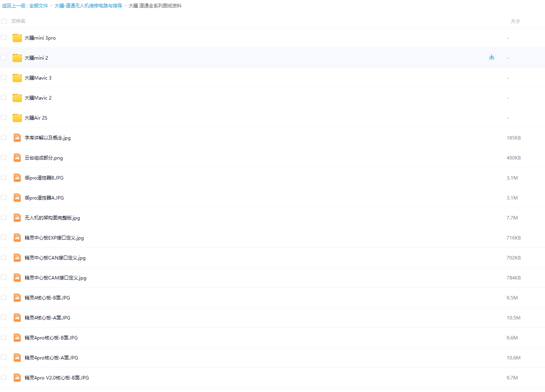Screen dimensions: 545x392
Task: Open the folder name 大疆Mavic 2
Action: click(38, 98)
